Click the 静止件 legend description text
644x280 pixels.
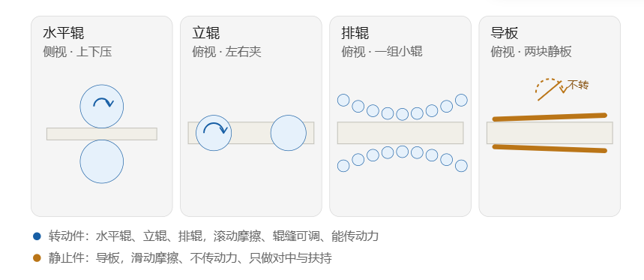point(190,258)
